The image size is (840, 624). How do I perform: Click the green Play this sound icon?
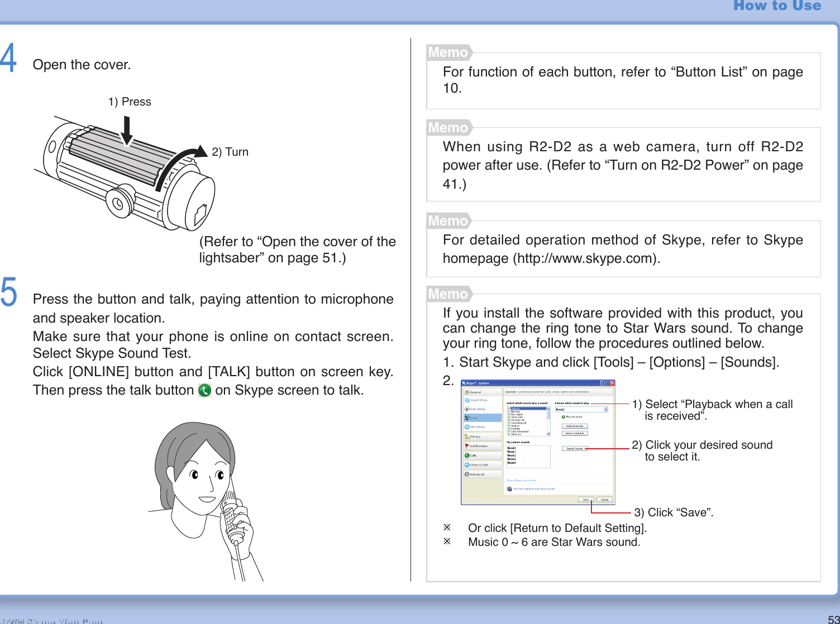(564, 417)
